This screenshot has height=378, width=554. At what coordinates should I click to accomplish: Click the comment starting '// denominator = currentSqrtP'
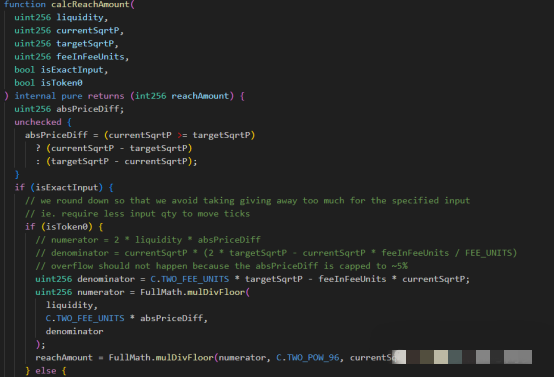(x=276, y=253)
